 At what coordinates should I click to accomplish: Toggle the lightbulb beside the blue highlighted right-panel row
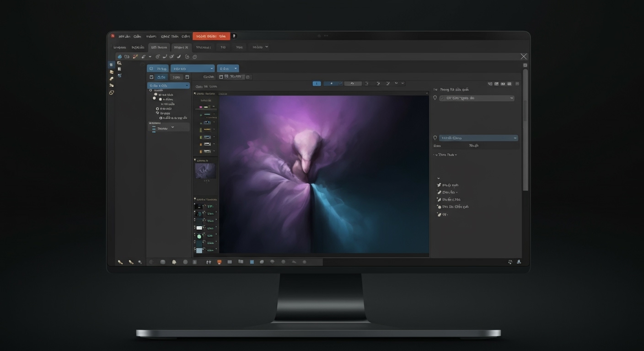(435, 138)
